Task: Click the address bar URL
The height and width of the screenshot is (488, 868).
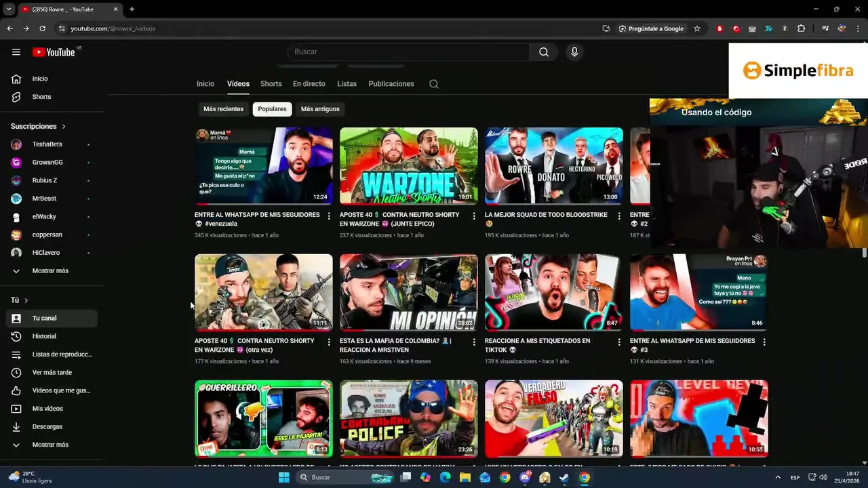Action: pyautogui.click(x=113, y=28)
